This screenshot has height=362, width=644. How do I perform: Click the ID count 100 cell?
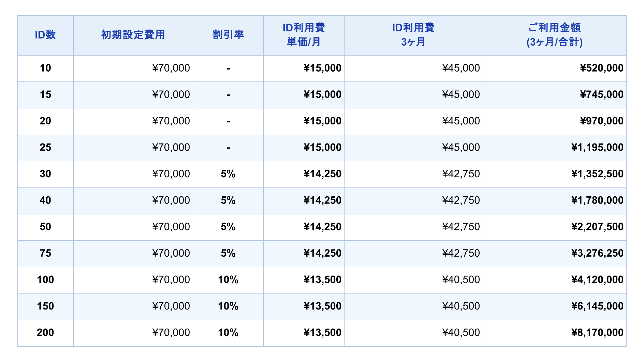coord(45,280)
